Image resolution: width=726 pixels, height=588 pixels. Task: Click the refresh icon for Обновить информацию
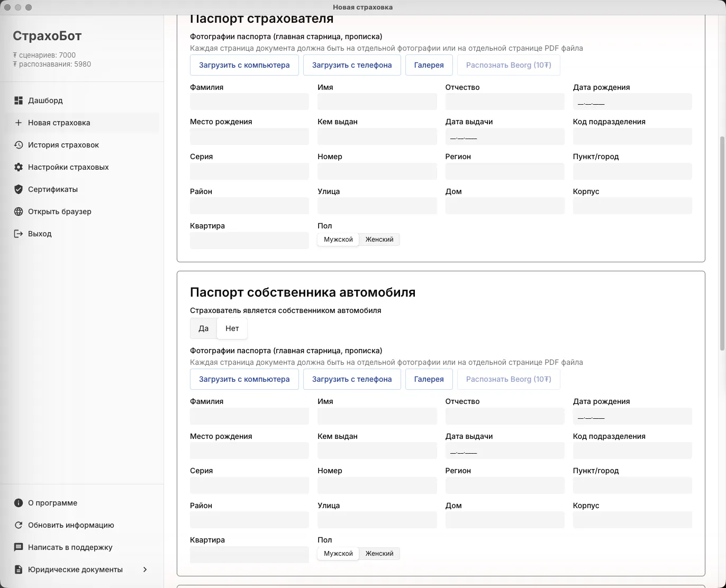(x=19, y=525)
